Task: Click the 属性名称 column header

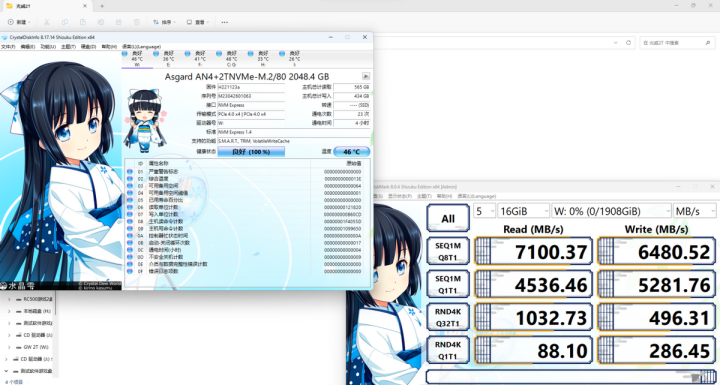Action: 159,164
